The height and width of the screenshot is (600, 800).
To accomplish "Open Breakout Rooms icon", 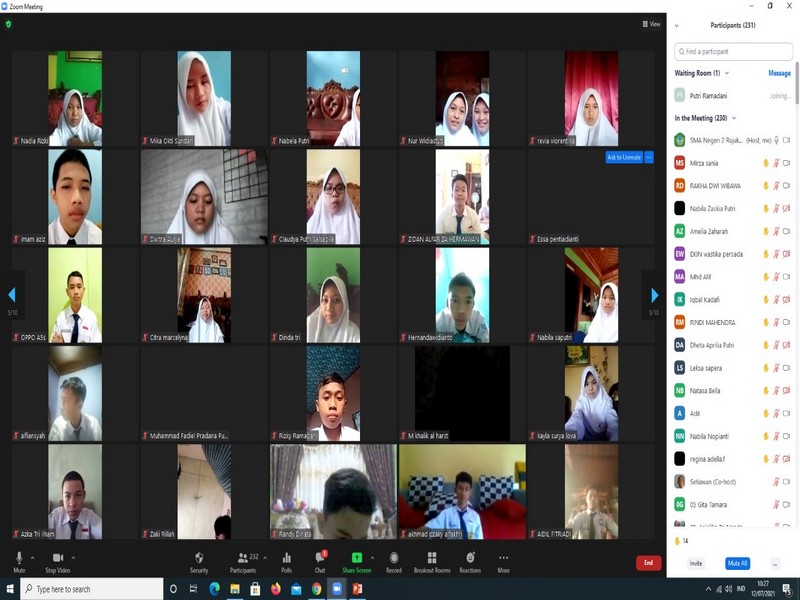I will point(432,558).
